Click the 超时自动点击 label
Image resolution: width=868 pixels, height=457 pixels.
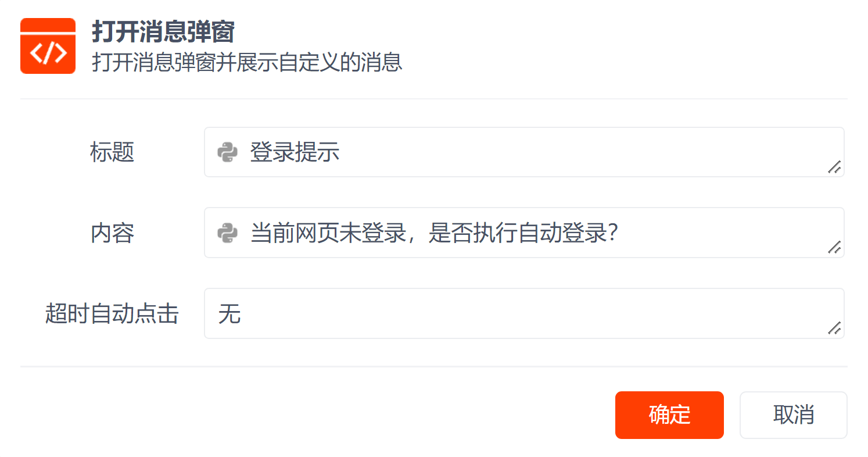click(x=112, y=314)
